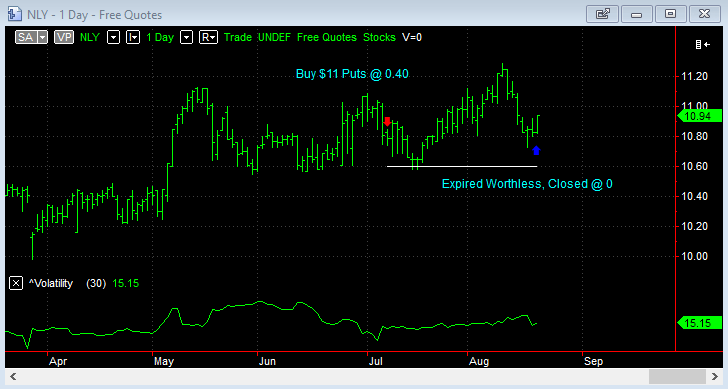Image resolution: width=728 pixels, height=389 pixels.
Task: Click the price-scale toggle icon at top right
Action: 702,45
